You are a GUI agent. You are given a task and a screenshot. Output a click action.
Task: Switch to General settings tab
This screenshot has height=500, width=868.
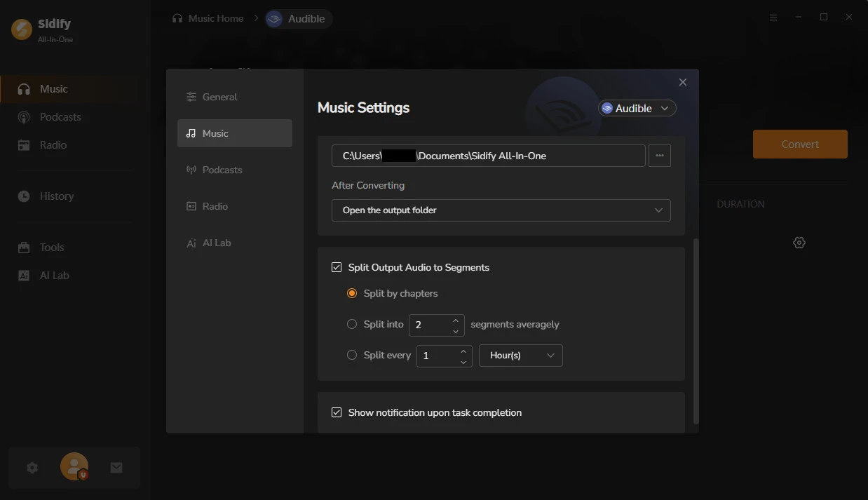(x=235, y=97)
